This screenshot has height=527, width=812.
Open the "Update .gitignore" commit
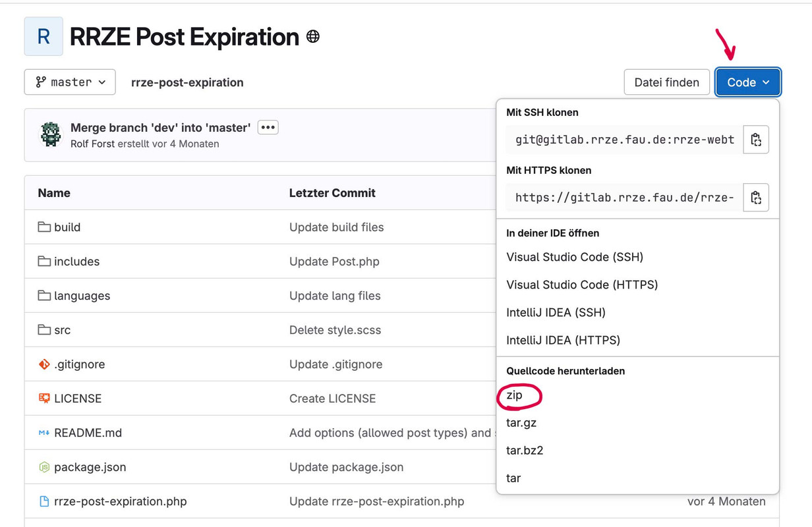pos(335,364)
